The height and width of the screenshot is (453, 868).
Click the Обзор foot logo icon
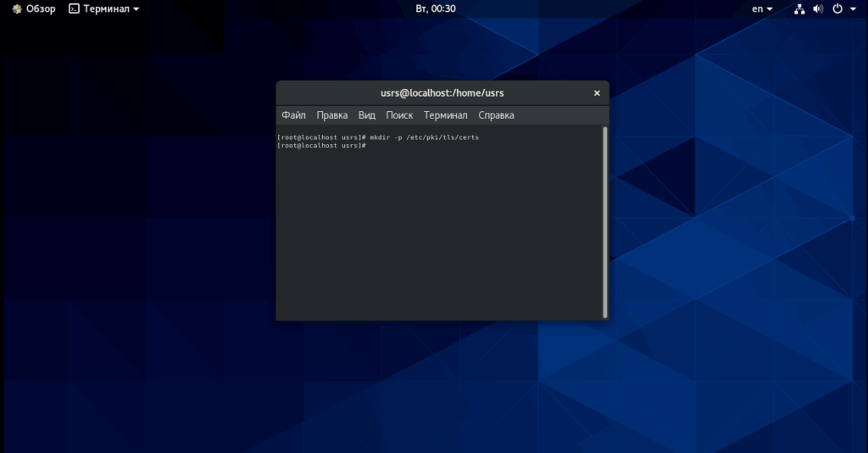pos(17,8)
